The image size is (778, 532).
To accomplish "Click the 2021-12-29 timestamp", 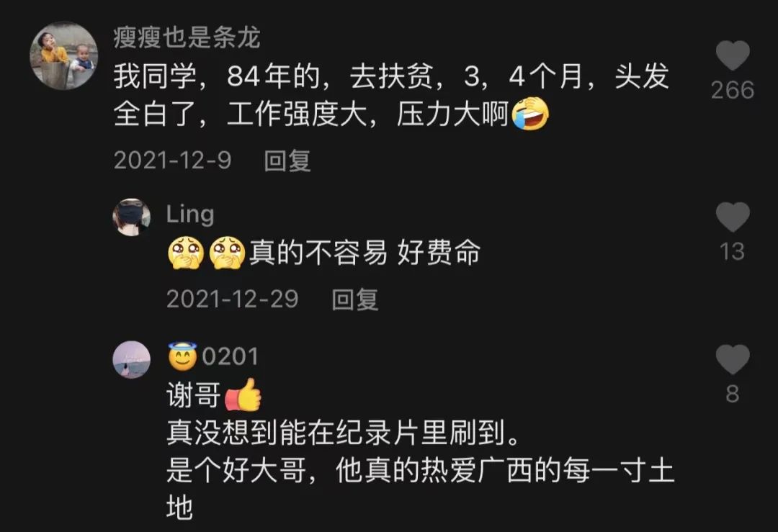I will click(x=232, y=299).
